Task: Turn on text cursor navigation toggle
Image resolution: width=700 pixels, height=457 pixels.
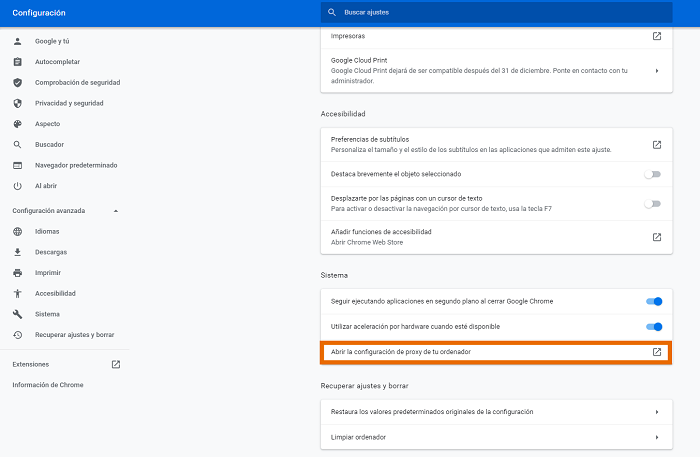Action: (653, 203)
